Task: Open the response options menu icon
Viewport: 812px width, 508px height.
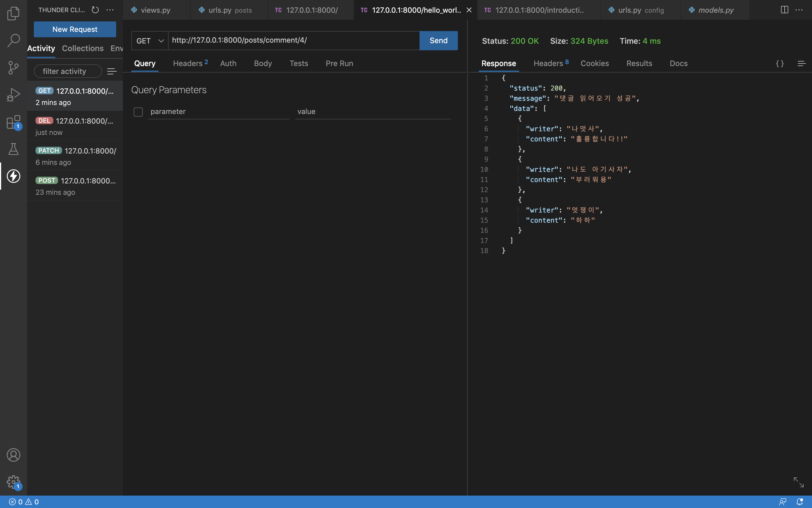Action: click(802, 63)
